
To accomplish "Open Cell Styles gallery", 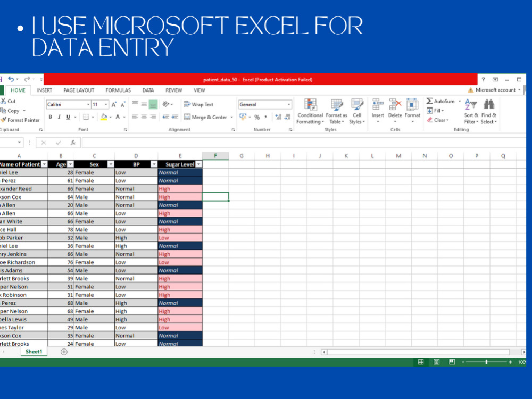I will (357, 112).
